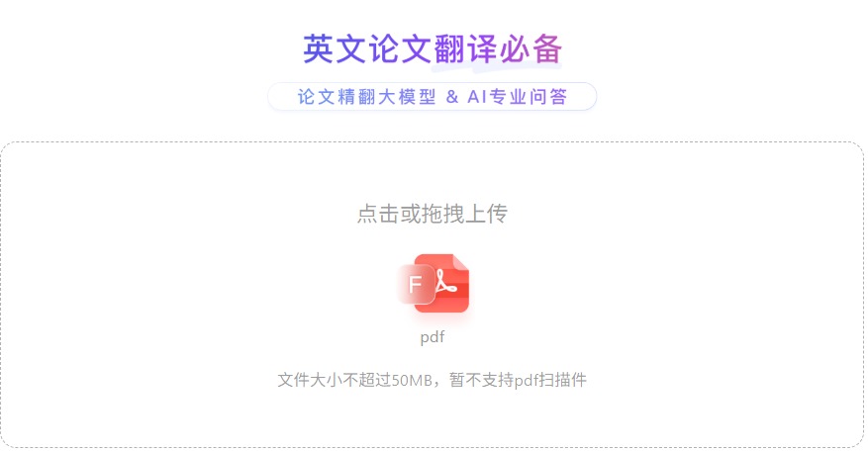Click the "英文论文翻译必备" heading
Image resolution: width=868 pixels, height=452 pixels.
click(433, 49)
